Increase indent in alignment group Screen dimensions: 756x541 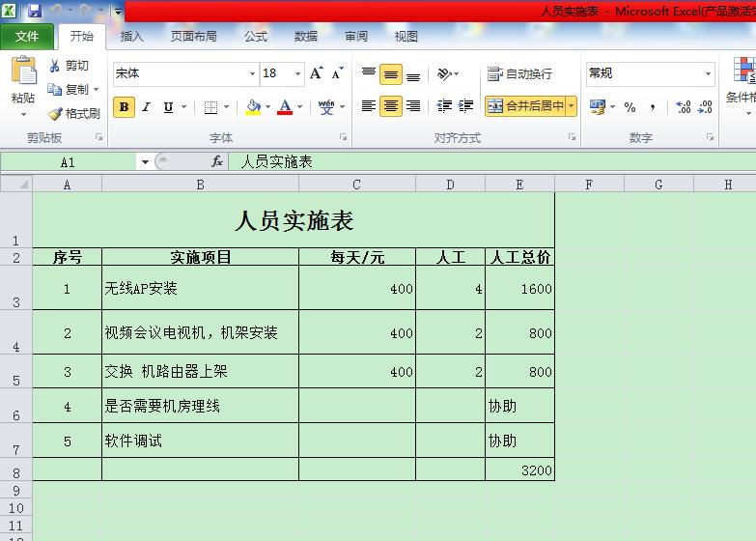coord(465,105)
